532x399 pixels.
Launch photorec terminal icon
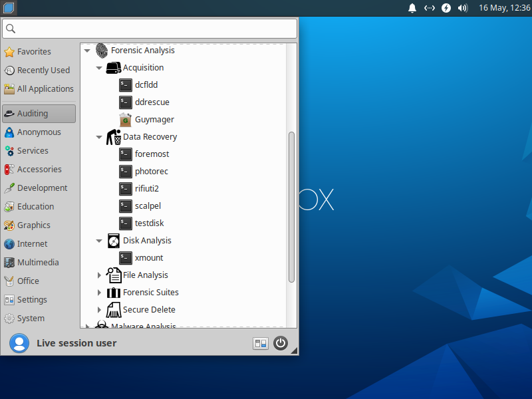click(126, 172)
